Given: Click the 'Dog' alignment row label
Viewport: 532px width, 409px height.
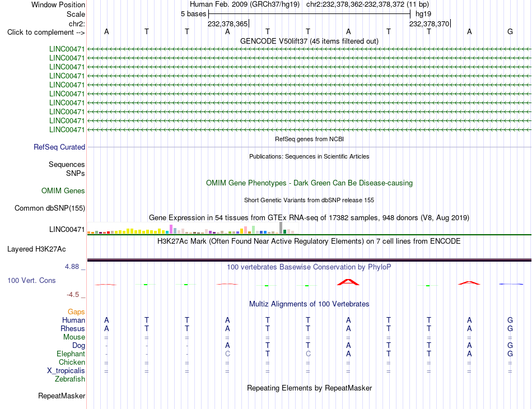Looking at the screenshot, I should point(79,346).
